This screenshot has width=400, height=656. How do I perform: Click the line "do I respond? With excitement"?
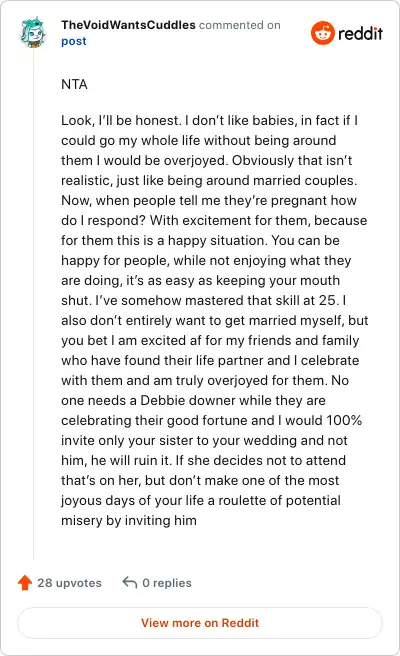click(x=214, y=220)
